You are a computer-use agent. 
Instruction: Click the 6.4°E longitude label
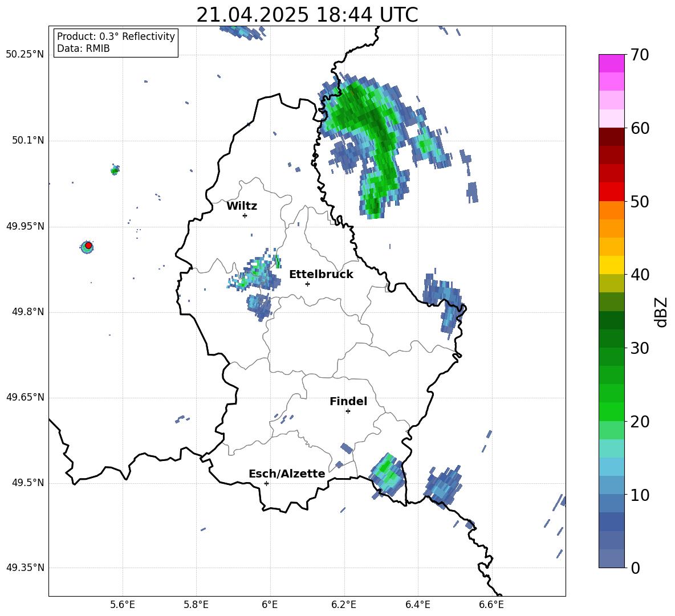pos(417,605)
